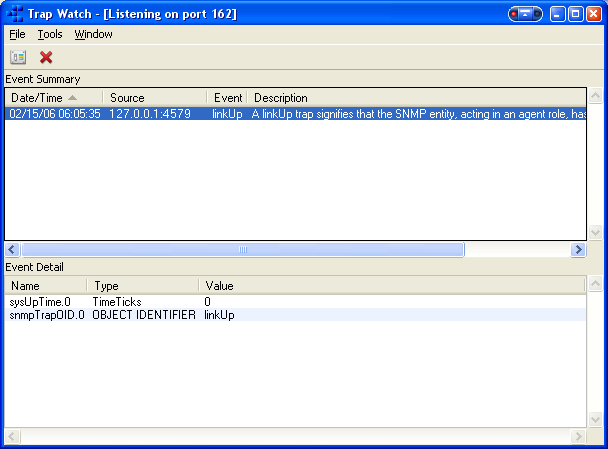Click the pill-shaped title bar widget
Screen dimensions: 608x449
point(525,14)
